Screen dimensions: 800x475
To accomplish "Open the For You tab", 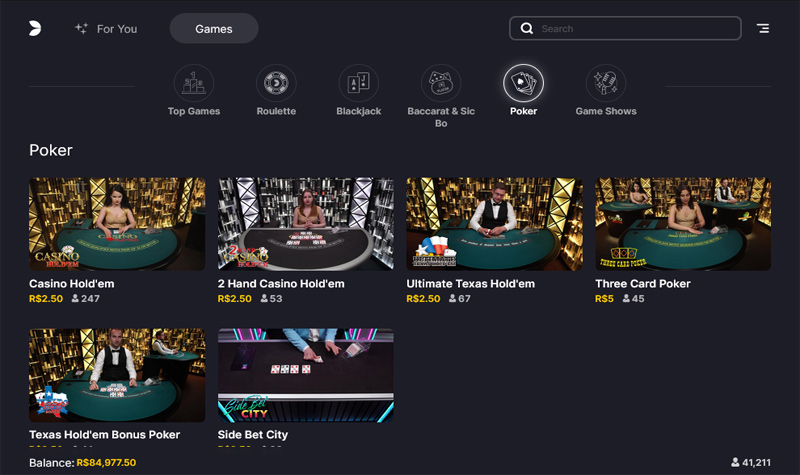I will pos(106,29).
